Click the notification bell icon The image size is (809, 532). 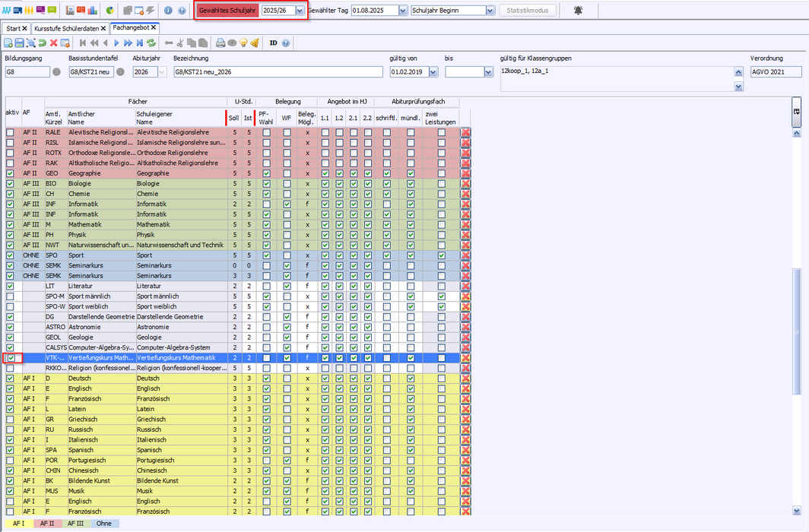click(579, 11)
